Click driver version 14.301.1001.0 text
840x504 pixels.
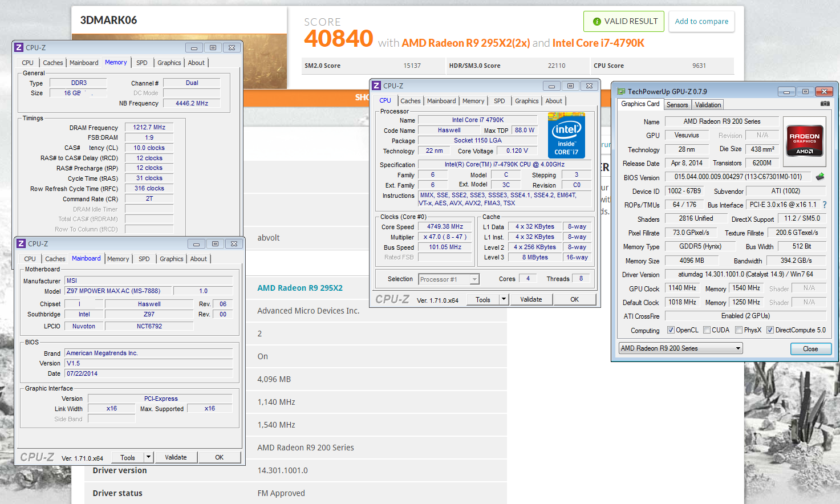point(282,470)
